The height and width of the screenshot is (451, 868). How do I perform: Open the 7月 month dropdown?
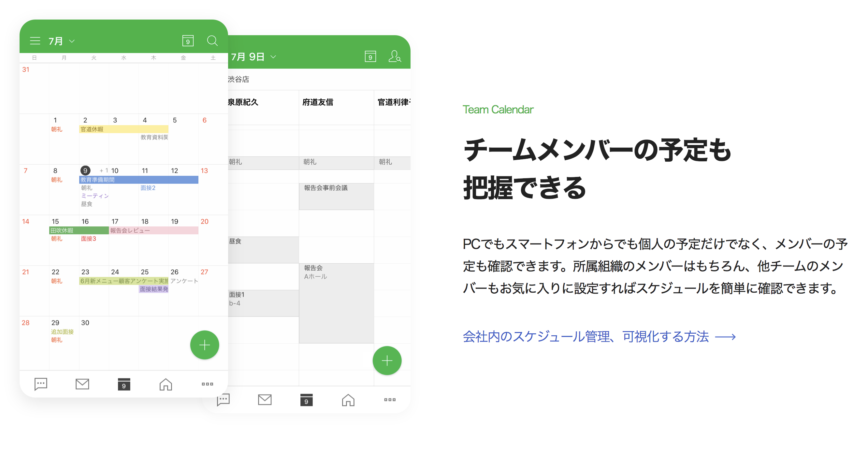tap(61, 40)
